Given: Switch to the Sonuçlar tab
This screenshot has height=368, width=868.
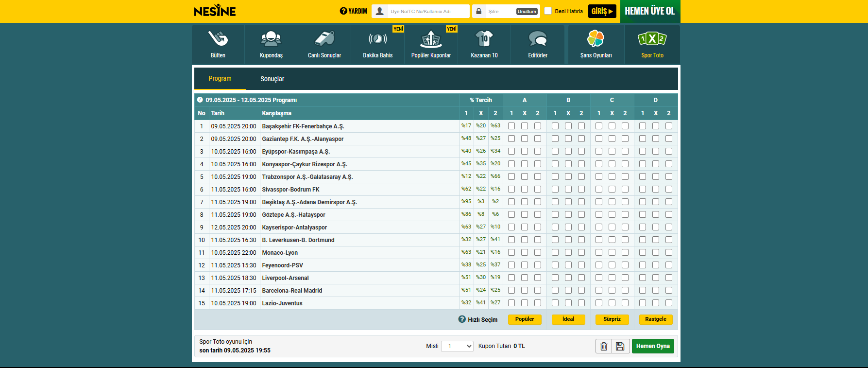Looking at the screenshot, I should click(x=272, y=79).
